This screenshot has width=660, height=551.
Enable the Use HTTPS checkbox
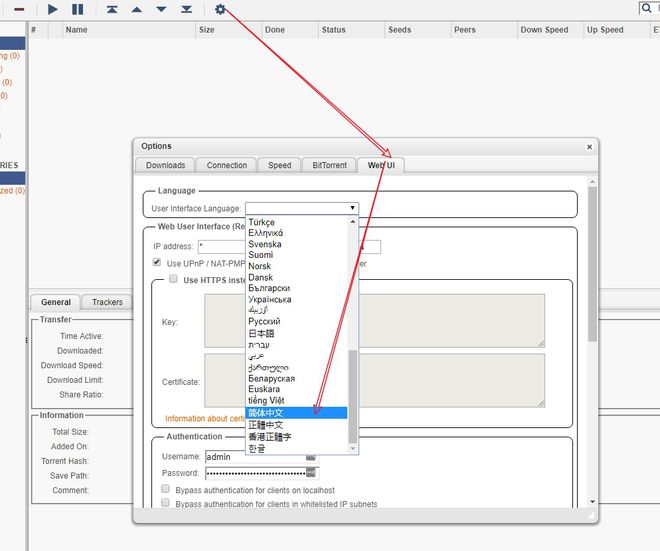(173, 279)
